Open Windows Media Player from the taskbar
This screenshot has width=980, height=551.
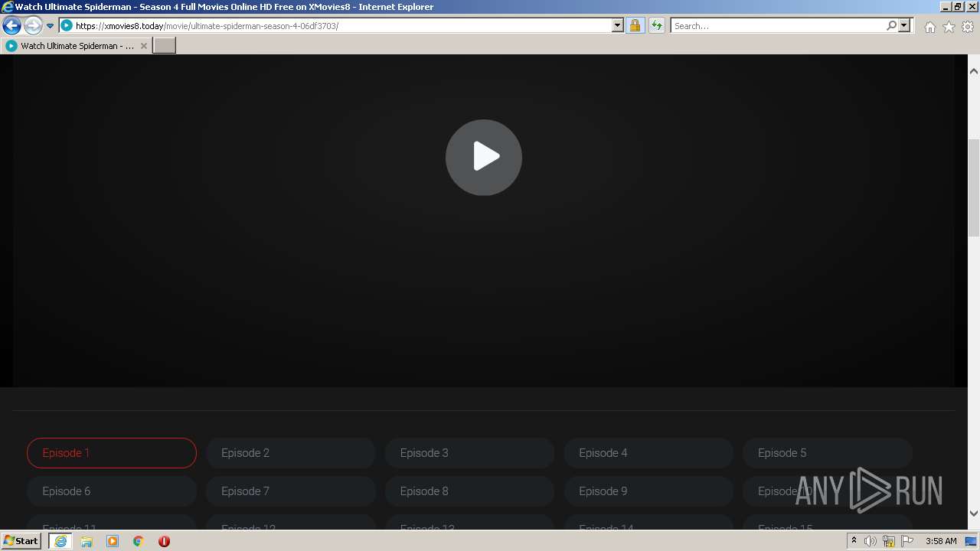click(x=113, y=541)
